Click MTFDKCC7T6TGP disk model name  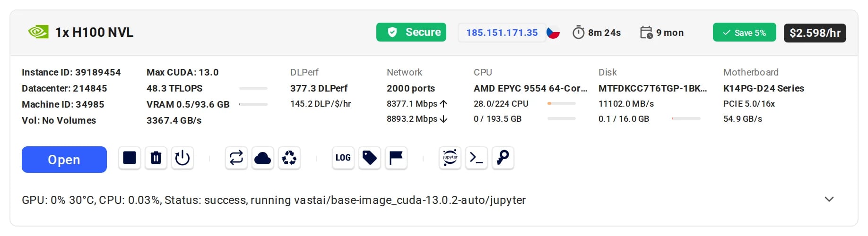pyautogui.click(x=653, y=88)
